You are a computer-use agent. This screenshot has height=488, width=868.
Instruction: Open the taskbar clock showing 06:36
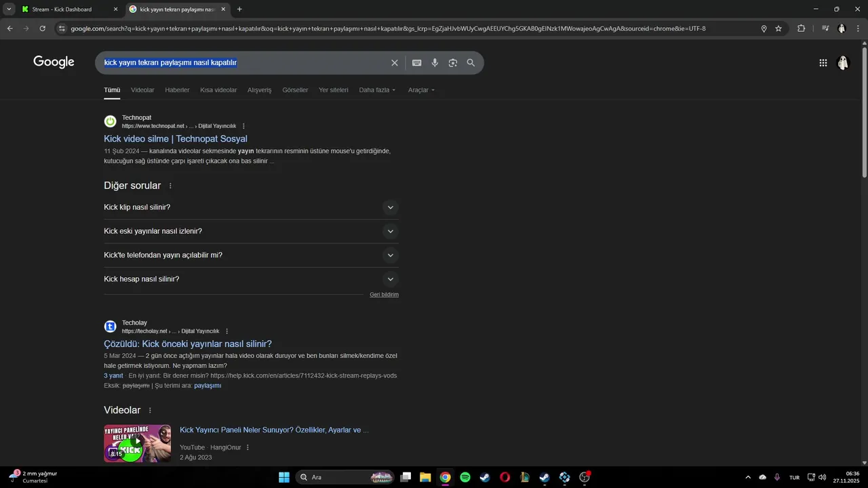[848, 477]
